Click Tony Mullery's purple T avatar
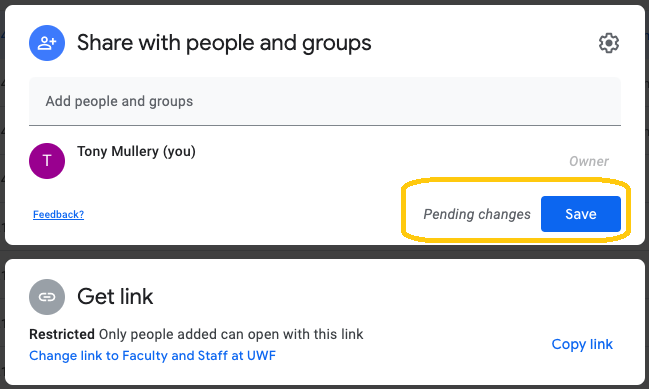The image size is (649, 389). coord(47,161)
